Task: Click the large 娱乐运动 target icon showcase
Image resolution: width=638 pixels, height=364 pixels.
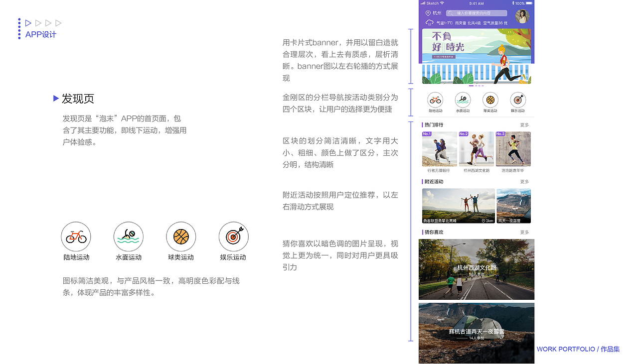Action: [x=233, y=237]
